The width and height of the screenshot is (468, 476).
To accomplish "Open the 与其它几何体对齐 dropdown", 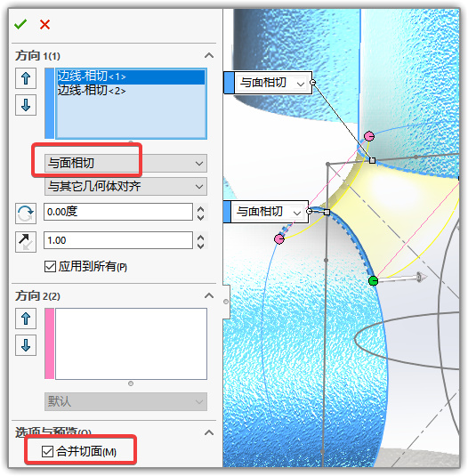I will tap(125, 186).
